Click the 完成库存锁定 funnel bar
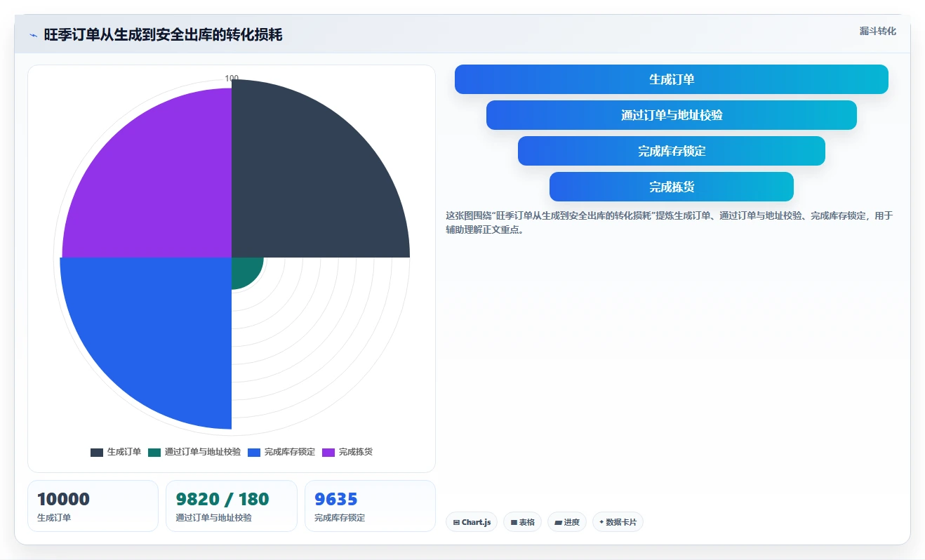The image size is (925, 560). pyautogui.click(x=672, y=151)
